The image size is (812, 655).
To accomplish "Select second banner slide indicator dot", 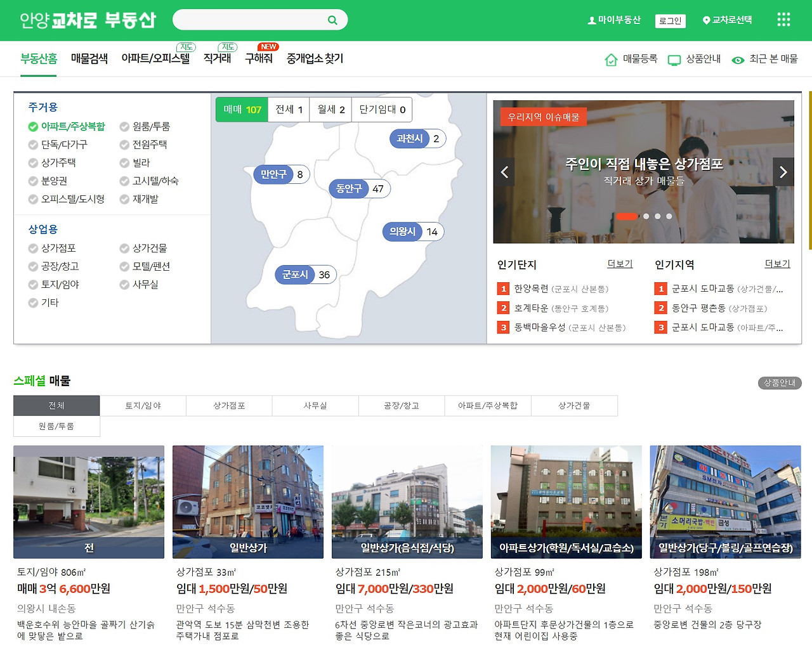I will coord(646,216).
